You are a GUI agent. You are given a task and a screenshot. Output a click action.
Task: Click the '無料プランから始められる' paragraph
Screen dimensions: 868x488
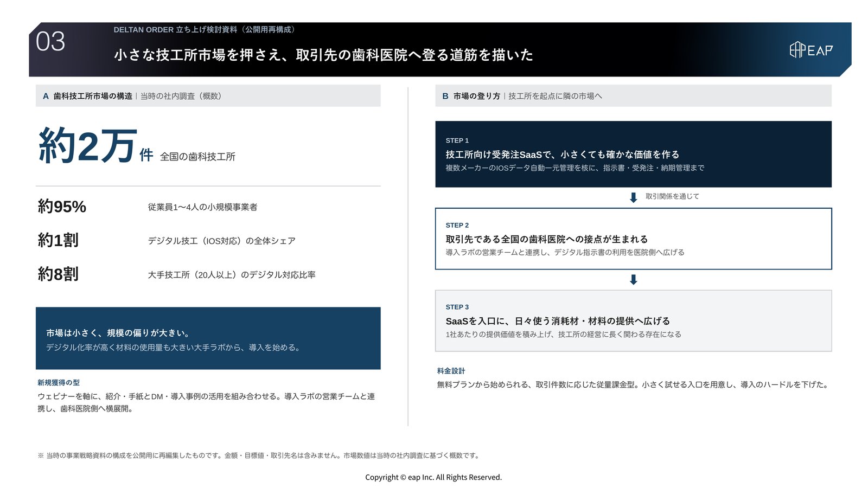[x=634, y=385]
